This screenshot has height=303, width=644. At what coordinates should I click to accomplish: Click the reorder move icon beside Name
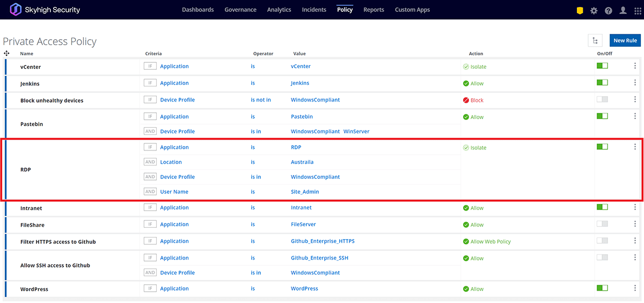point(6,53)
